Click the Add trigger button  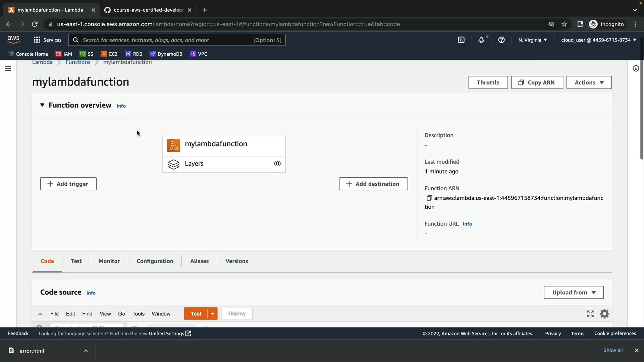pos(68,184)
